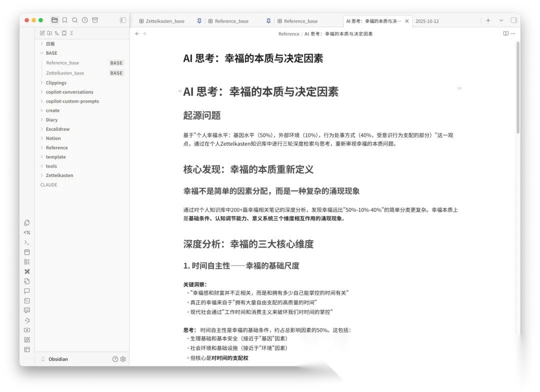The width and height of the screenshot is (540, 392).
Task: Unpin the first Reference_base tab pin
Action: pos(268,21)
